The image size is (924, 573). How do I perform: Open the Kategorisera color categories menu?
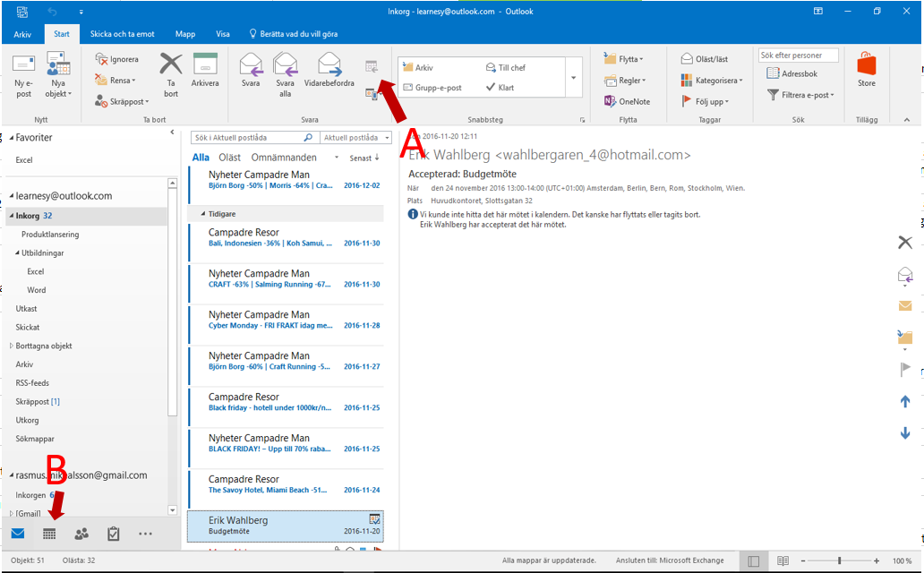[x=712, y=81]
